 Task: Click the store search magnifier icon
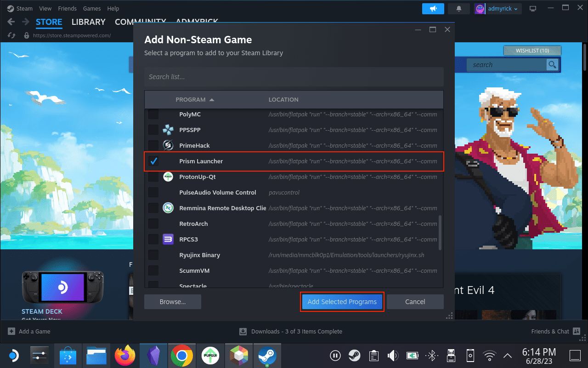[x=552, y=65]
